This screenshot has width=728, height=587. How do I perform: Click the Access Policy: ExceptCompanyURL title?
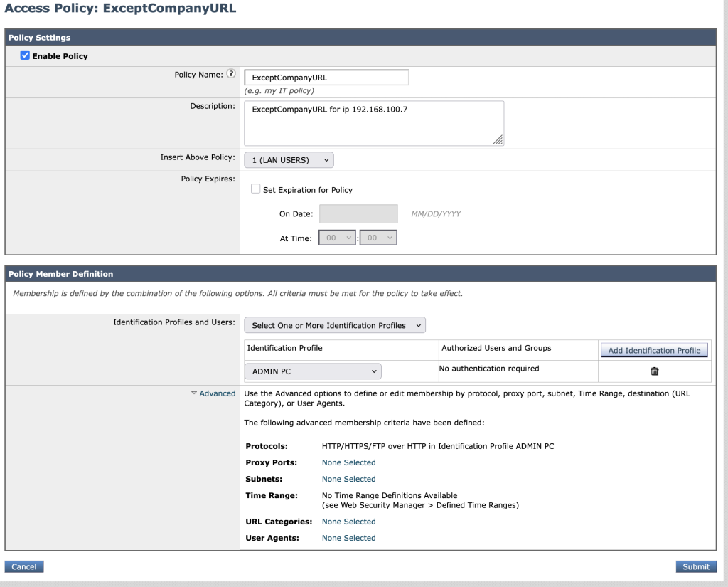click(120, 9)
